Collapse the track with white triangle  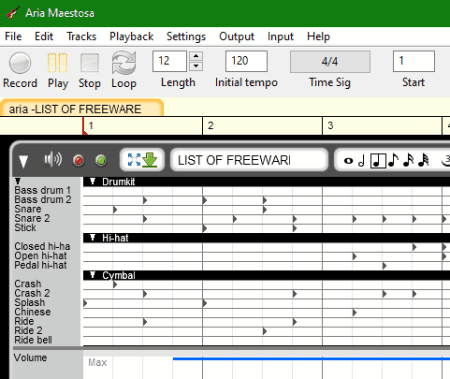(23, 162)
